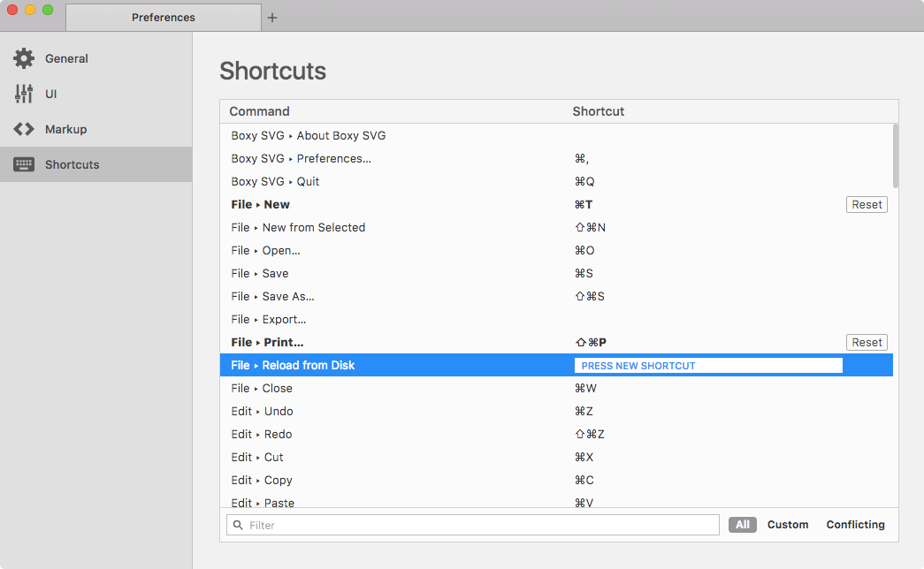Select File Reload from Disk row
Screen dimensions: 924x569
point(556,365)
